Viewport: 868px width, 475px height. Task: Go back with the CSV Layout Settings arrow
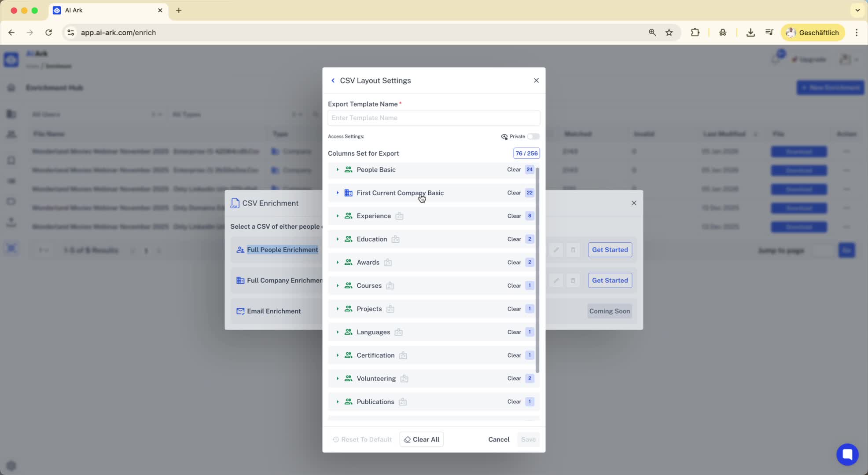click(x=333, y=80)
